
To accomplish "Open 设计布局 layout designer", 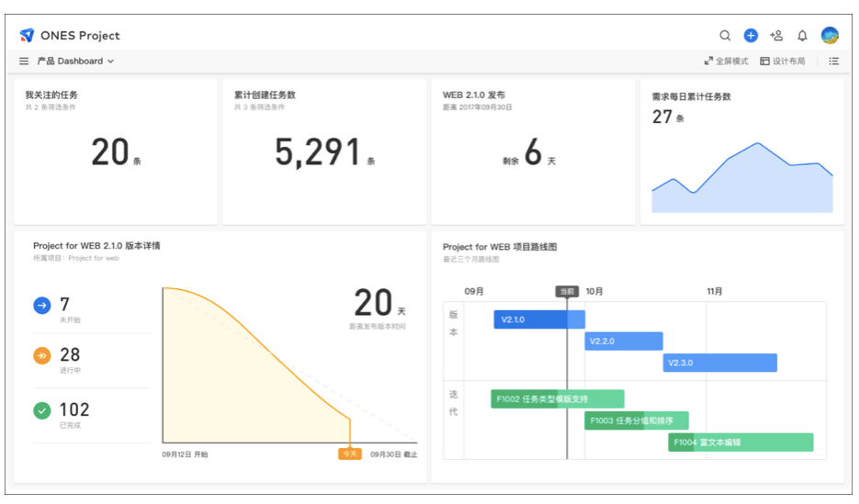I will [783, 62].
